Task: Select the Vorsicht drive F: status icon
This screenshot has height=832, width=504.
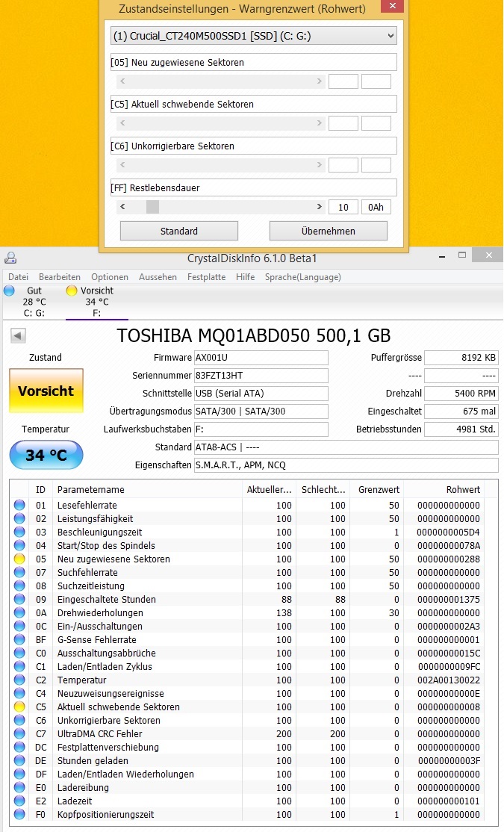Action: (72, 291)
